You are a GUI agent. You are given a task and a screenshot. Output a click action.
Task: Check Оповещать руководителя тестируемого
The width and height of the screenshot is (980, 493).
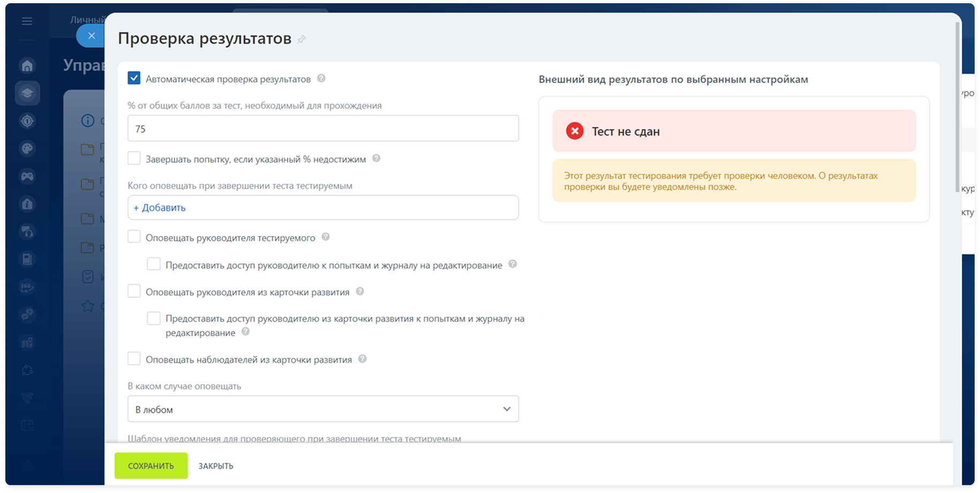134,237
